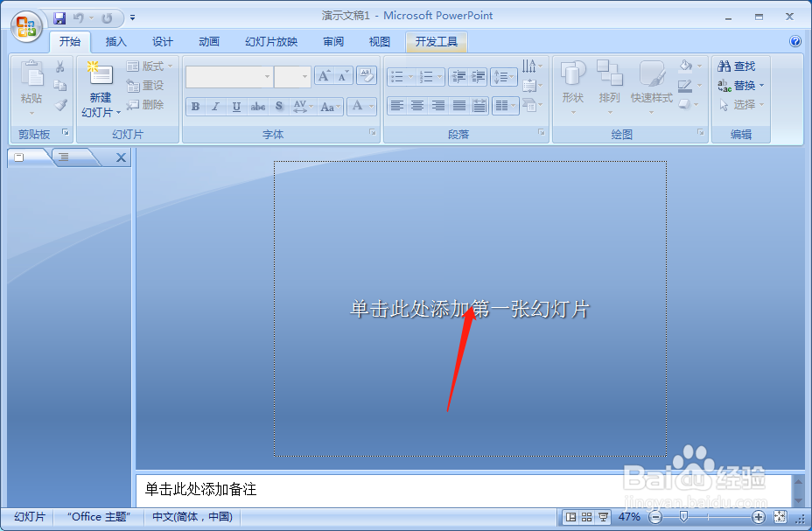Apply numbered list
The image size is (812, 531).
(x=430, y=77)
